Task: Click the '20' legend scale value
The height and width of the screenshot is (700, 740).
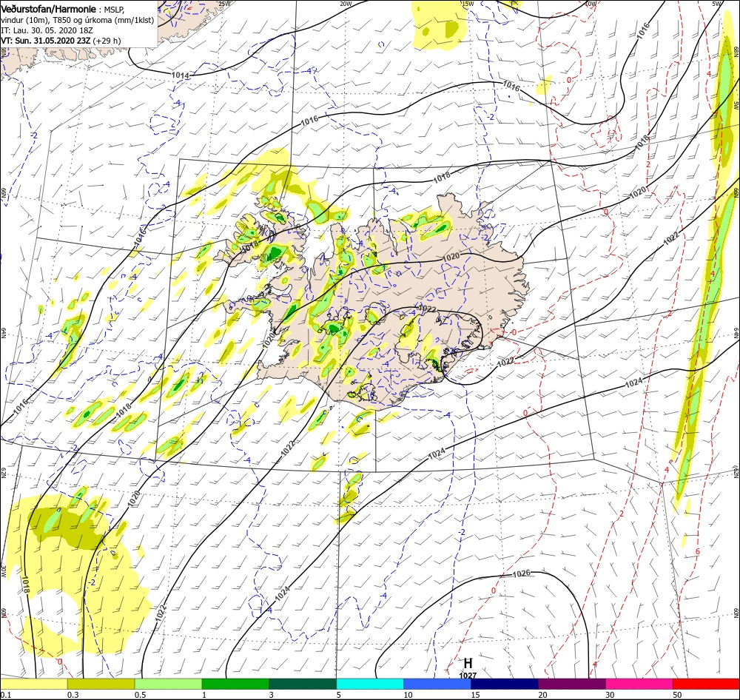Action: point(542,695)
